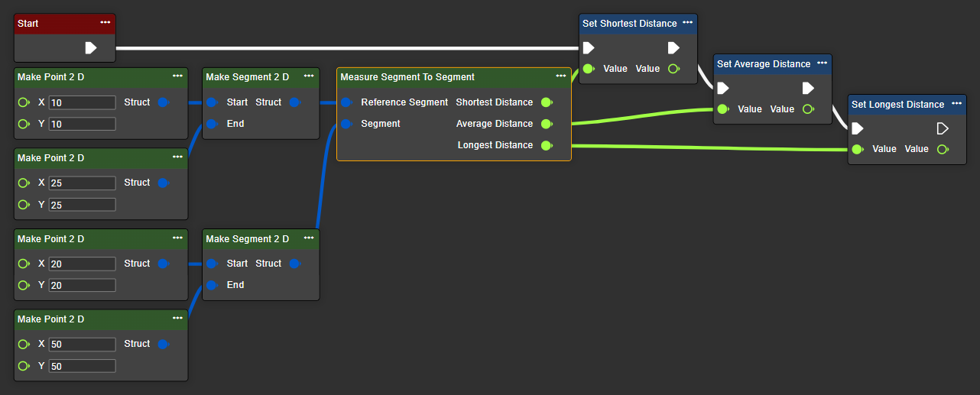Click Set Average Distance's Value output pin
The height and width of the screenshot is (395, 980).
tap(808, 109)
